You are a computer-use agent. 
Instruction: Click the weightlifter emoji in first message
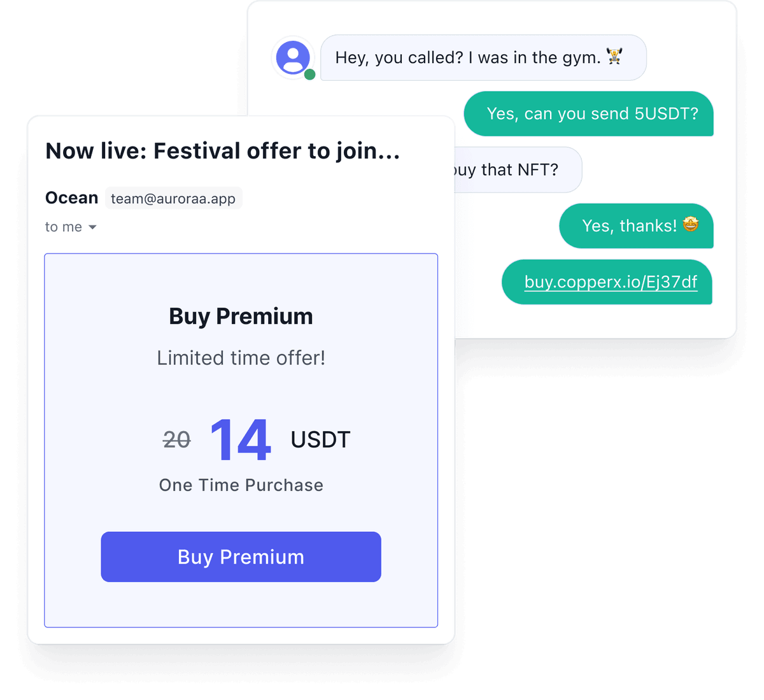(x=614, y=57)
